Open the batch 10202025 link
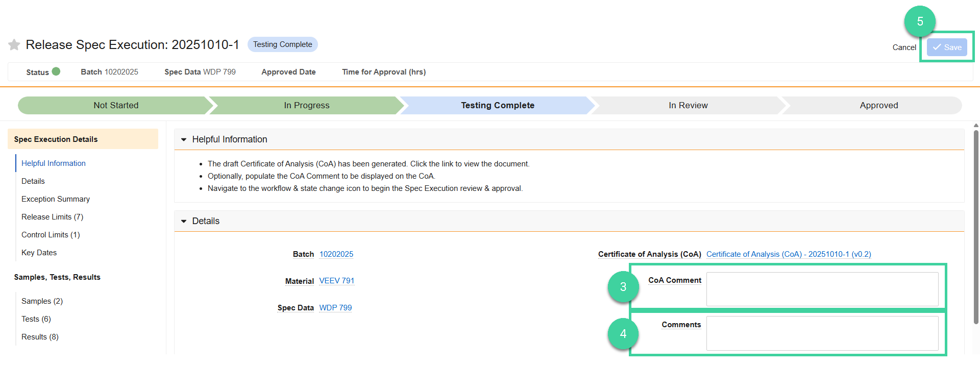The height and width of the screenshot is (365, 980). point(337,254)
